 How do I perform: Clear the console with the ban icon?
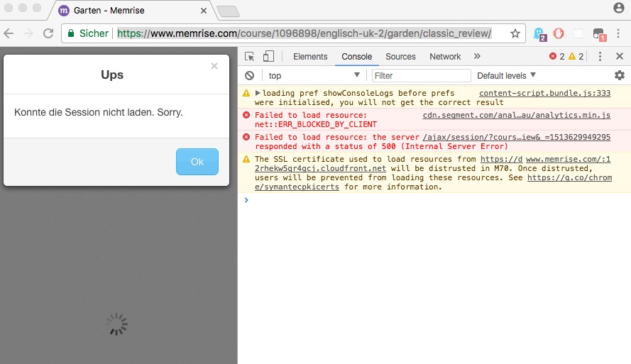coord(250,76)
